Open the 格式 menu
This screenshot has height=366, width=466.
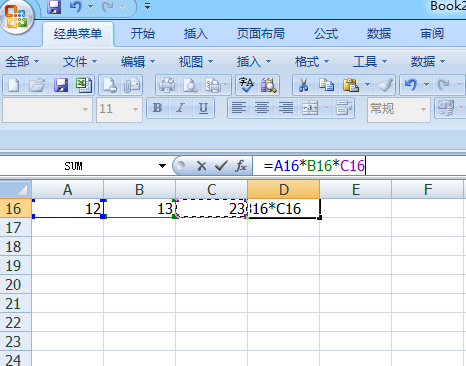(312, 62)
